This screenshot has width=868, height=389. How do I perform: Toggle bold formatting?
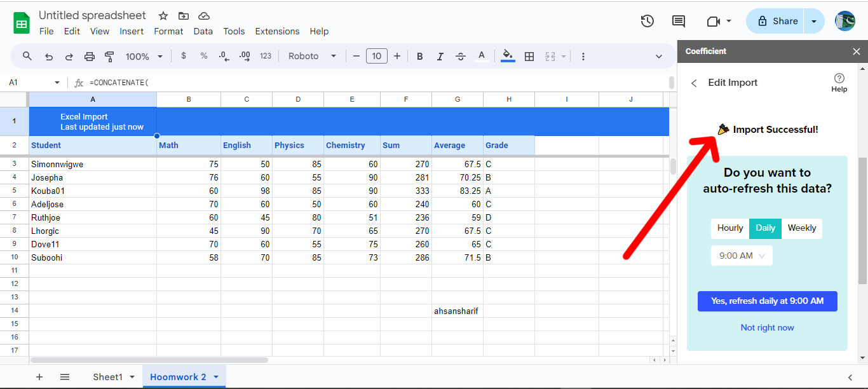click(419, 56)
